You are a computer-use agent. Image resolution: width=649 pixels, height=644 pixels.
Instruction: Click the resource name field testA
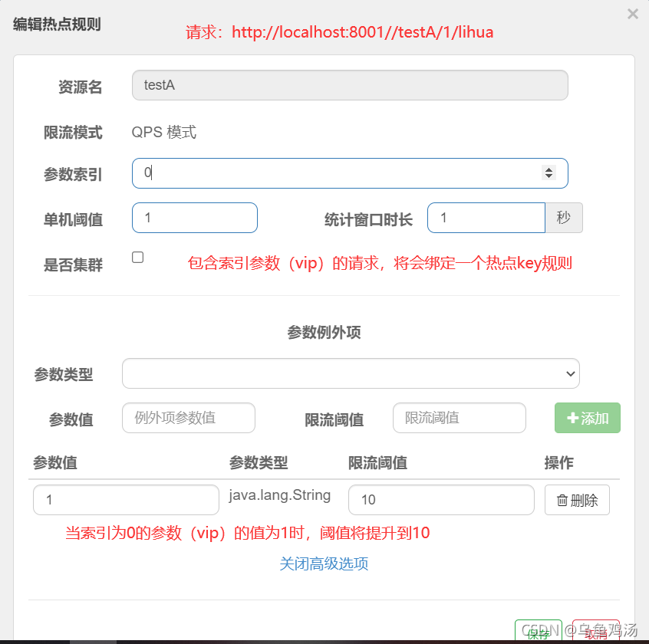(350, 85)
